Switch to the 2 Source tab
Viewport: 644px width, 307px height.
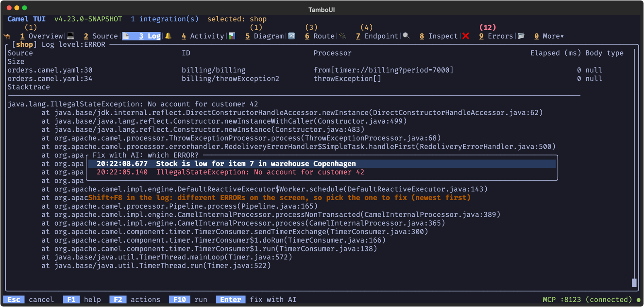tap(101, 36)
